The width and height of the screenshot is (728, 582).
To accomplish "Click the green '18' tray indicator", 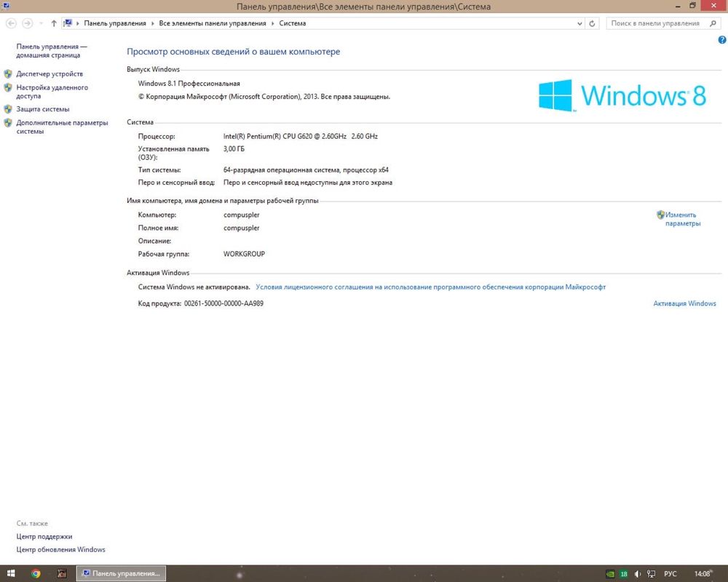I will (x=624, y=574).
